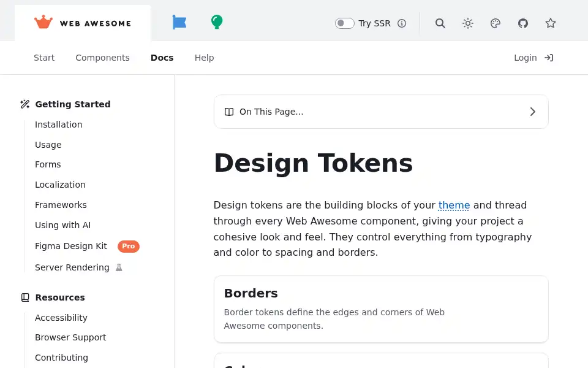
Task: Open the blue flag icon tab
Action: (179, 22)
